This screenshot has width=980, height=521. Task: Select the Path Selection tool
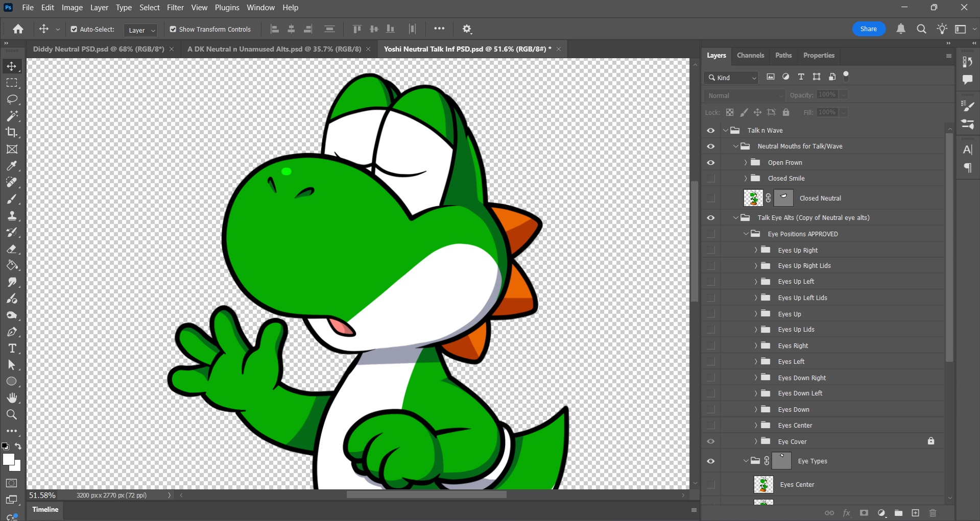point(12,365)
